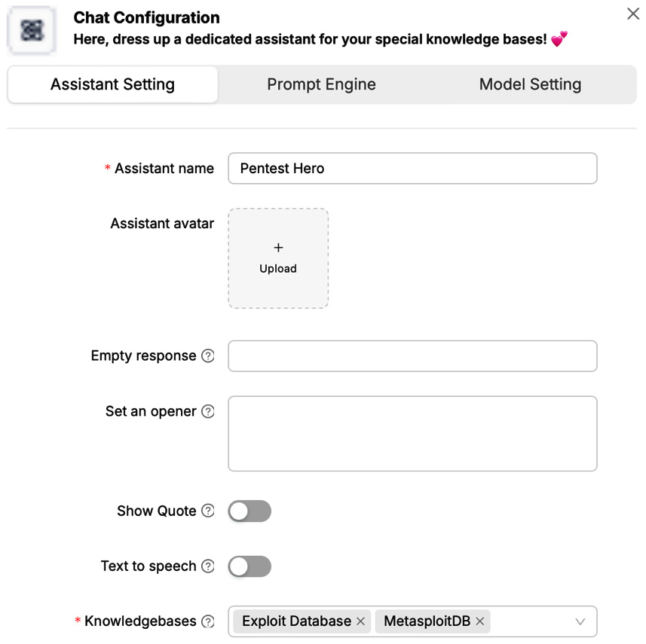Remove the Exploit Database tag
Screen dimensions: 646x644
pos(360,621)
